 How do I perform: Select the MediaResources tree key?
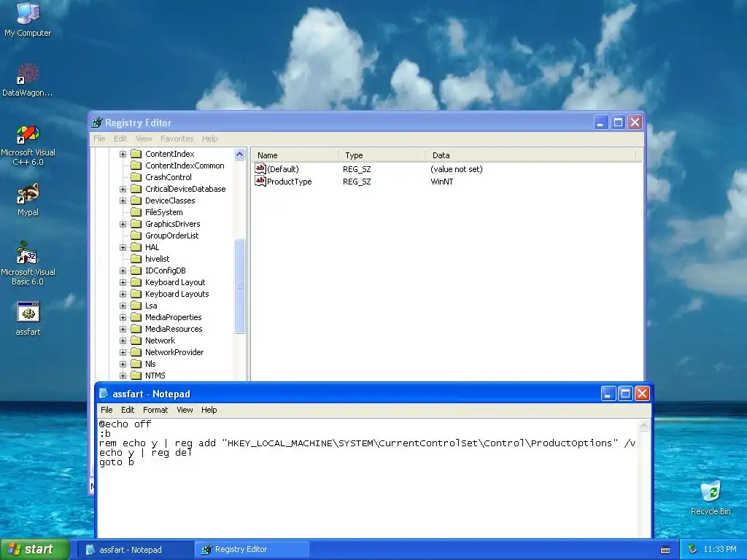[x=174, y=329]
